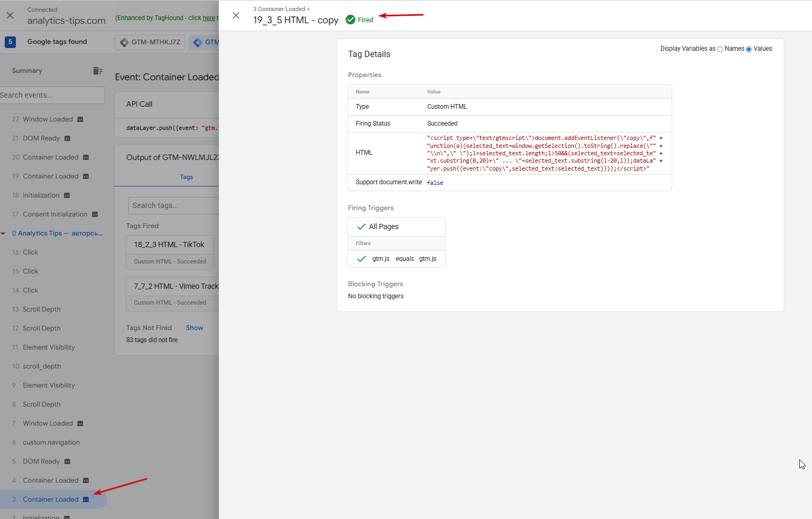This screenshot has height=519, width=812.
Task: Click the HTML script code value
Action: pyautogui.click(x=545, y=153)
